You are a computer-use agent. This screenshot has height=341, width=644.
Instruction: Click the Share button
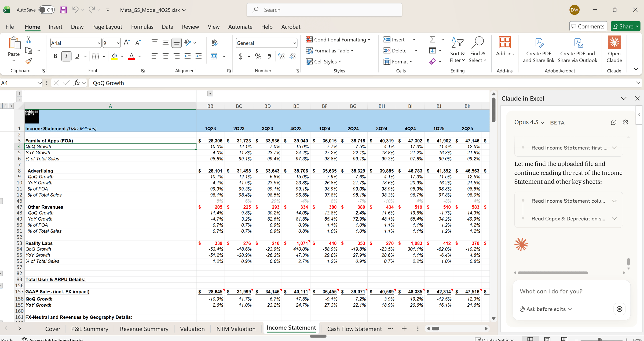click(x=625, y=26)
